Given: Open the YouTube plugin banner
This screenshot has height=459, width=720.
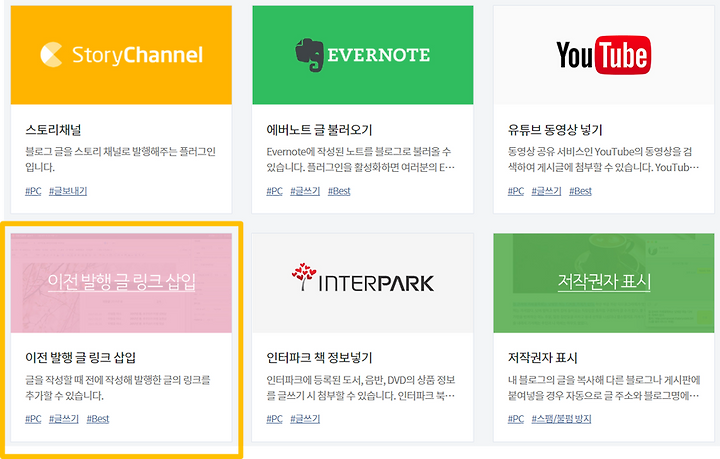Looking at the screenshot, I should (604, 55).
